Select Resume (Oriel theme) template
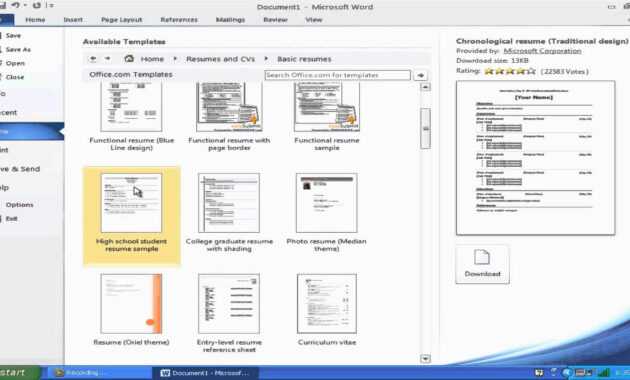Image resolution: width=630 pixels, height=380 pixels. (131, 309)
